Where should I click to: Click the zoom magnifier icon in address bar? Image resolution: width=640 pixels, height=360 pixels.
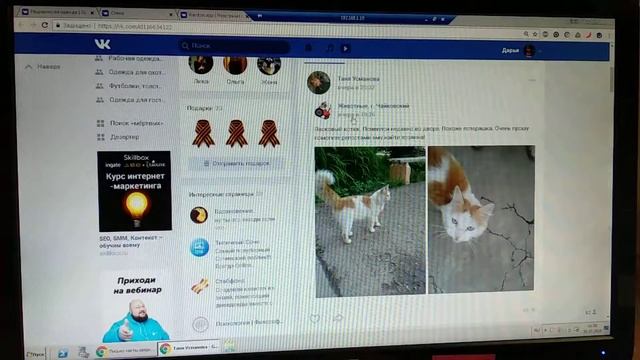click(526, 34)
